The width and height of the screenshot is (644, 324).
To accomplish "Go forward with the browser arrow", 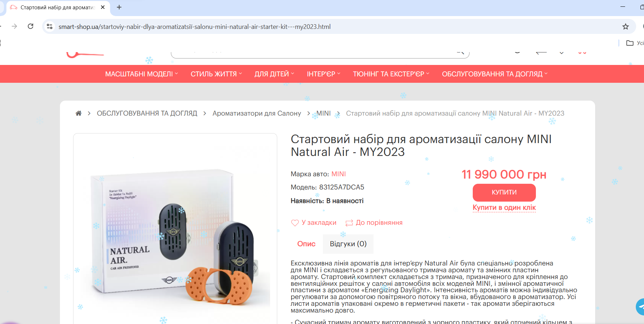I will (14, 26).
